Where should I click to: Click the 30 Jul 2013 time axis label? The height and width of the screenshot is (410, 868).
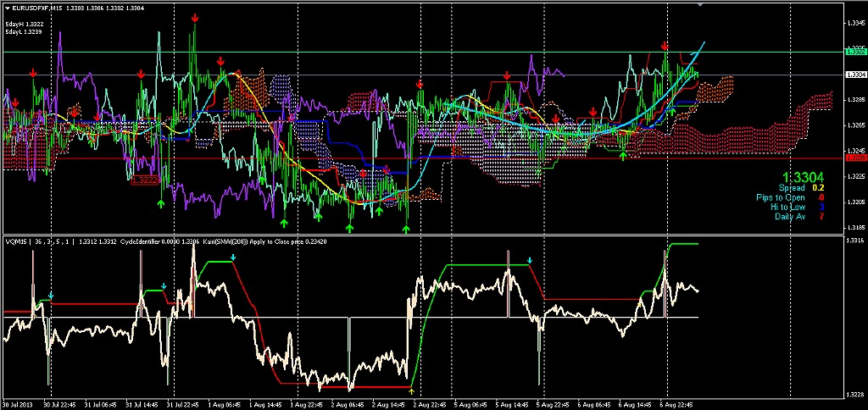19,405
